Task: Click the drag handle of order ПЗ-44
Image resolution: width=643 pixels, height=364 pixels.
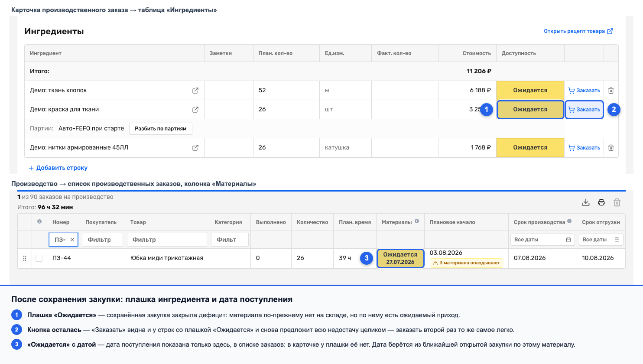Action: [25, 258]
